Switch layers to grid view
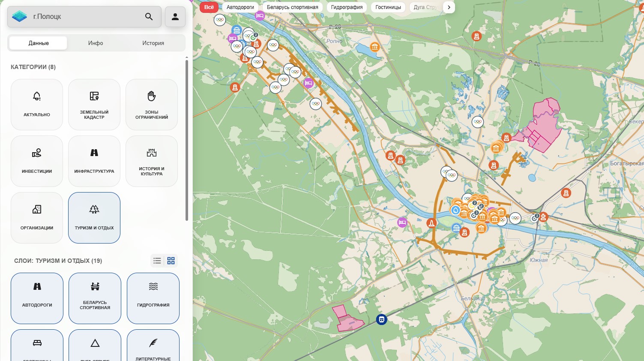The width and height of the screenshot is (644, 361). point(171,261)
